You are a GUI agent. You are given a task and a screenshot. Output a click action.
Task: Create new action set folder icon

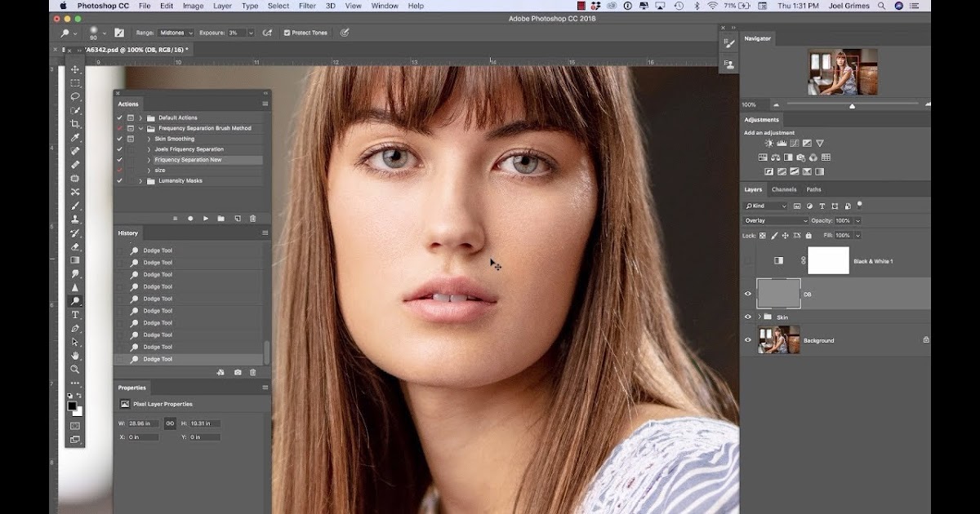221,219
